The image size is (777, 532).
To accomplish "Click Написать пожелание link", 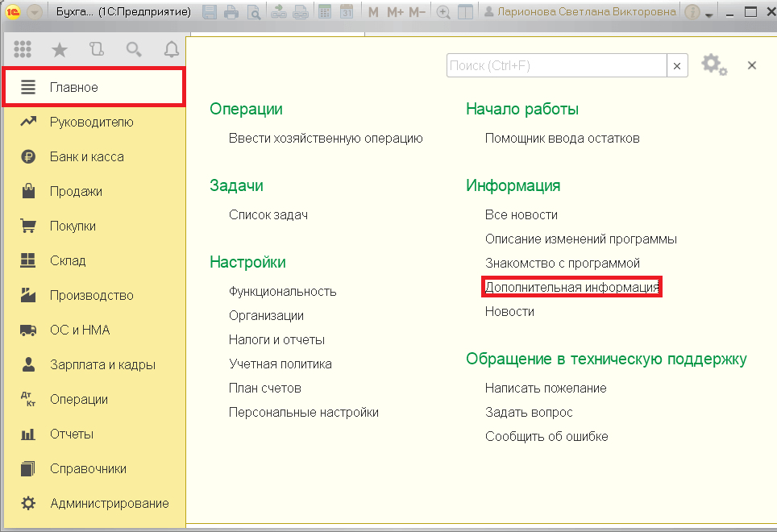I will click(x=546, y=389).
